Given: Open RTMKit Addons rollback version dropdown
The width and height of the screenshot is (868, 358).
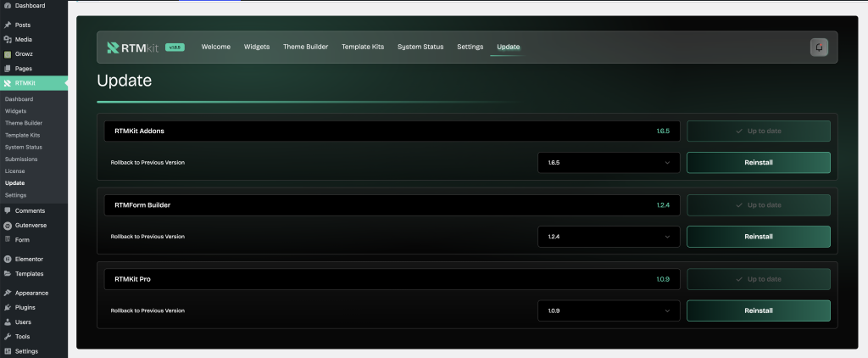Looking at the screenshot, I should (609, 163).
